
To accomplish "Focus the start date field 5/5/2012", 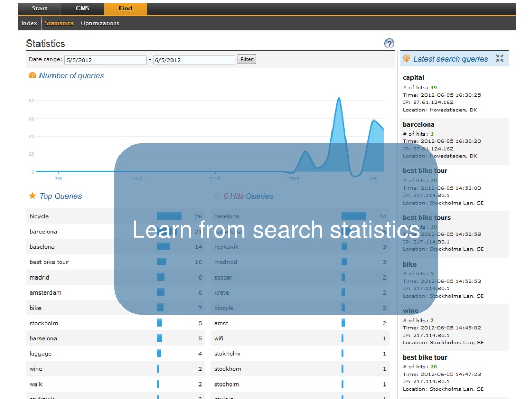I will [x=105, y=60].
